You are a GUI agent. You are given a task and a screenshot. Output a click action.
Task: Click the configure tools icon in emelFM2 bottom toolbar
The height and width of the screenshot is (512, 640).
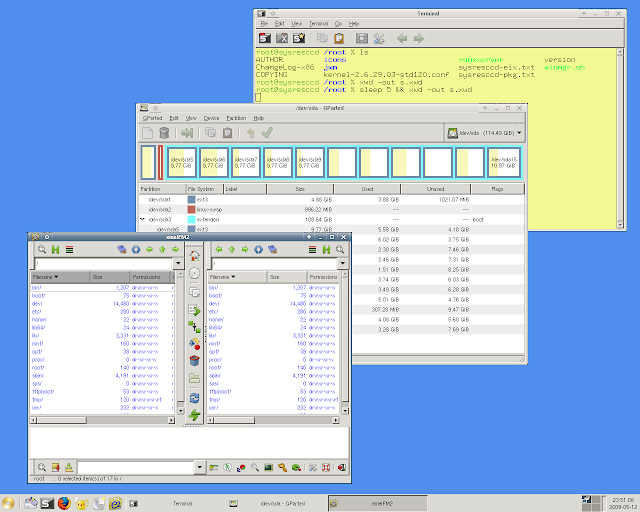[313, 467]
